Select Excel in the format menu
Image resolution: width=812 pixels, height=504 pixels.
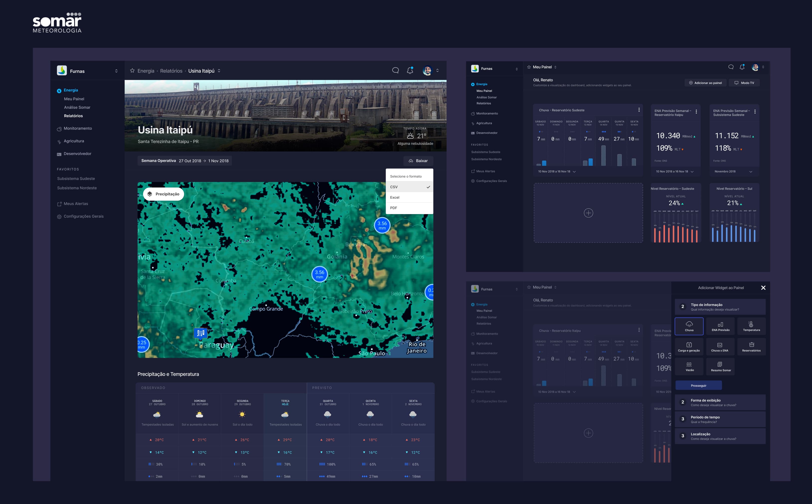coord(409,197)
